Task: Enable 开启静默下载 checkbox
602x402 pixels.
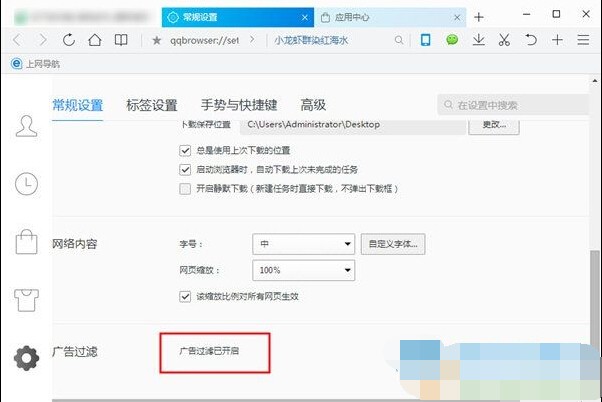Action: (185, 189)
